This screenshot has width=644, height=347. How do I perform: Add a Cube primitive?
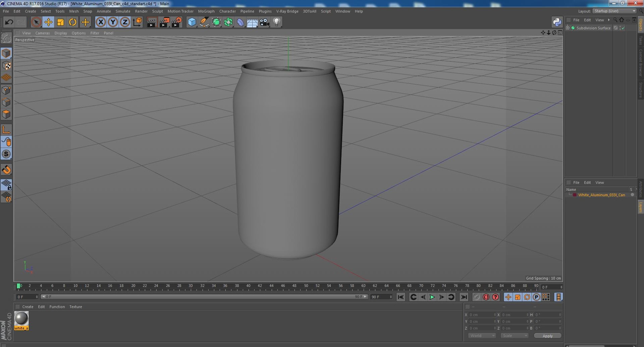(x=192, y=22)
